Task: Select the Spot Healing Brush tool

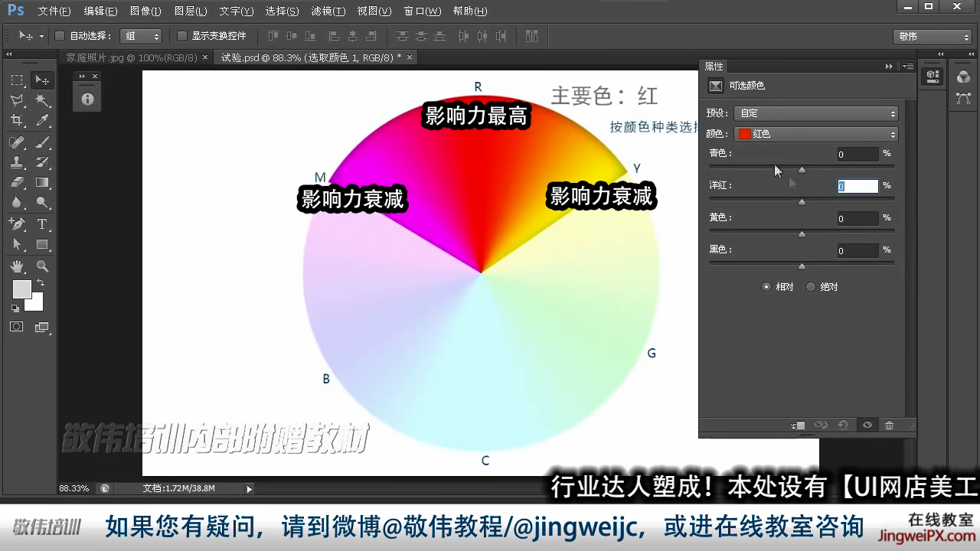Action: tap(17, 142)
